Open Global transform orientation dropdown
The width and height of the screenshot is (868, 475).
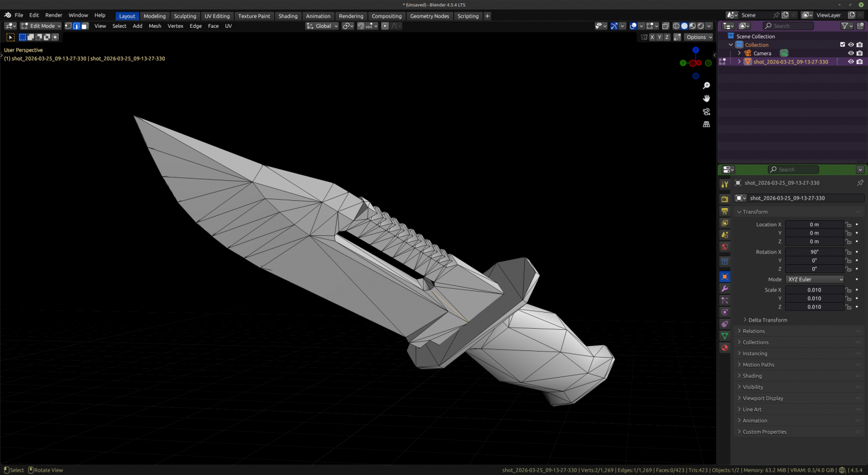[x=322, y=26]
